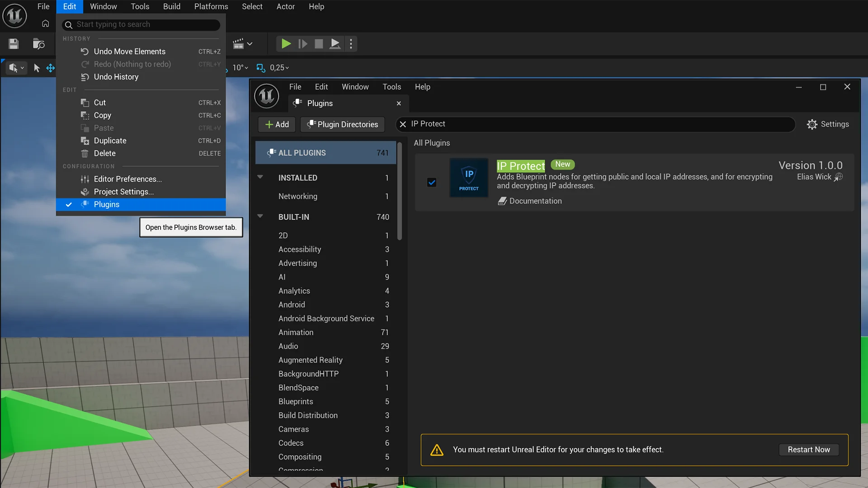Image resolution: width=868 pixels, height=488 pixels.
Task: Open Elias Wick author link
Action: click(819, 177)
